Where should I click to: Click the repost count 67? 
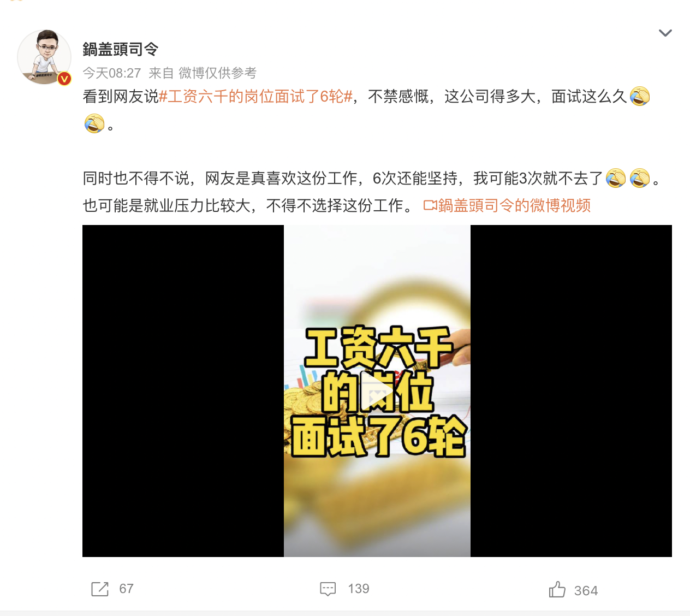[127, 589]
